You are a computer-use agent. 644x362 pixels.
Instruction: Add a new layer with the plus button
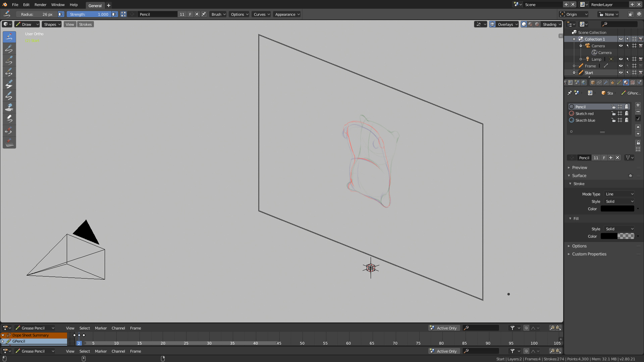638,105
